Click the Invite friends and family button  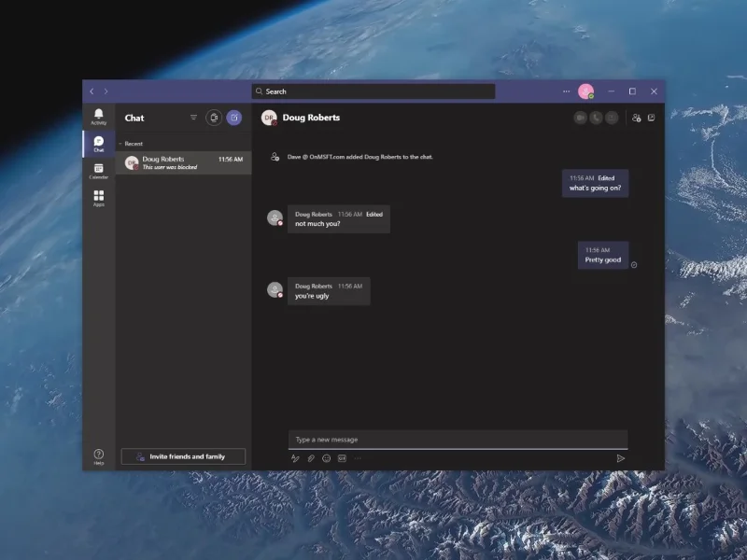pos(182,456)
